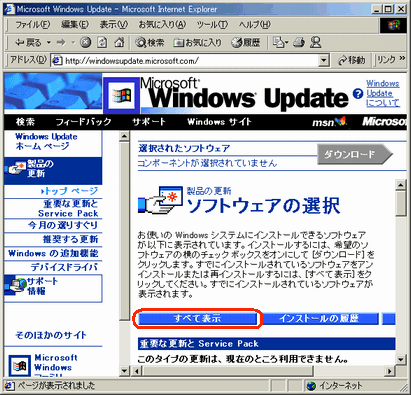Open デバイスドライバ sidebar link
The height and width of the screenshot is (395, 411).
(x=65, y=267)
